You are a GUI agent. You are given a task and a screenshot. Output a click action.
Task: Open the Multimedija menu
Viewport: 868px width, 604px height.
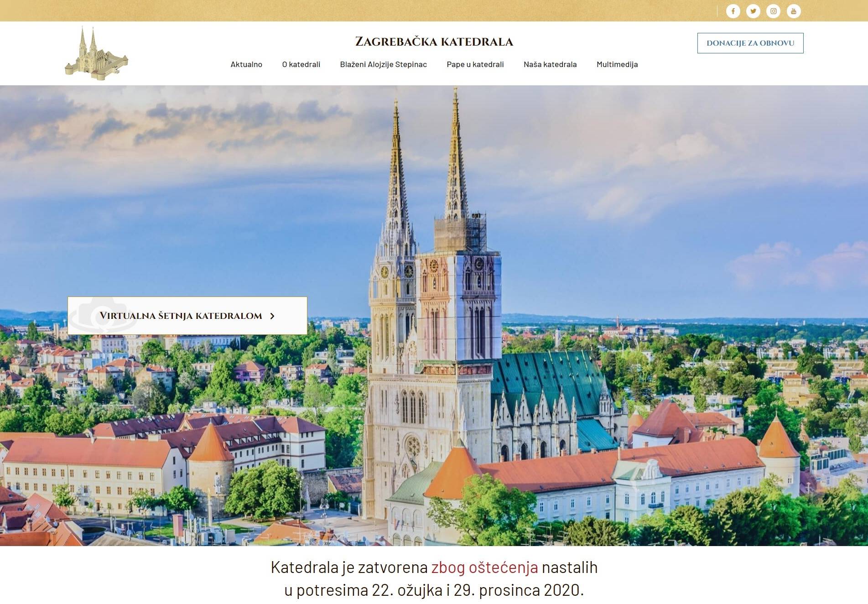pyautogui.click(x=617, y=64)
